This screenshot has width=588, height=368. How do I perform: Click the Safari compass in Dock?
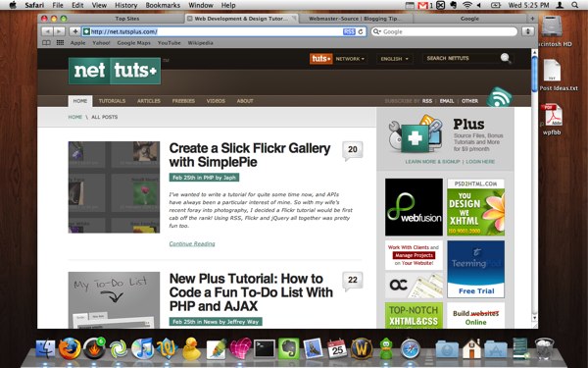tap(411, 348)
